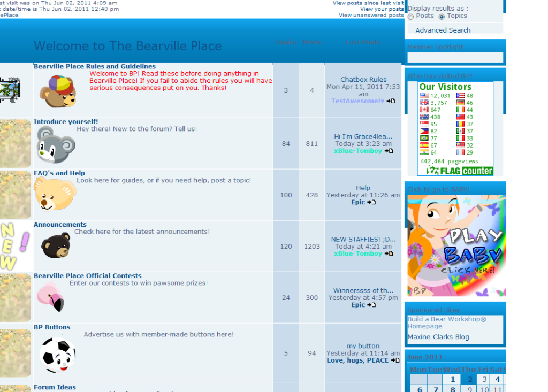Click the tan bear icon for FAQ's and Help
Screen dimensions: 548x392
(x=55, y=194)
